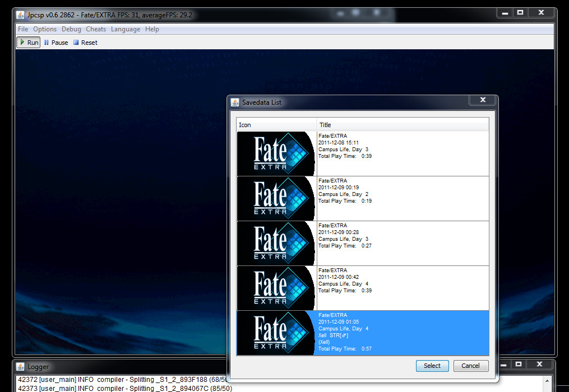Viewport: 569px width, 392px height.
Task: Click the "2011-12-08 15:11" save date
Action: click(338, 142)
